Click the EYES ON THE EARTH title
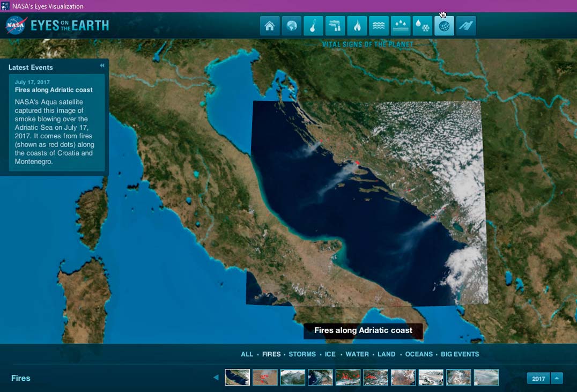 point(70,25)
